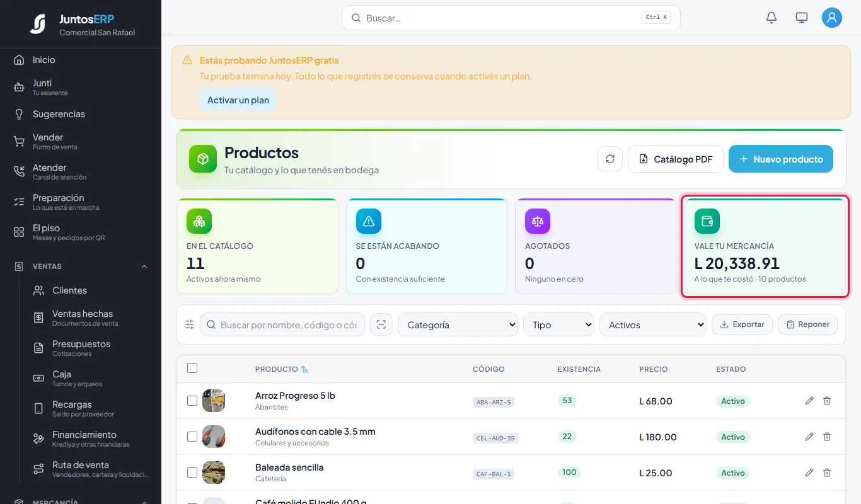Screen dimensions: 861x504
Task: Edit Arroz Progreso 5 lb with pencil icon
Action: click(809, 401)
